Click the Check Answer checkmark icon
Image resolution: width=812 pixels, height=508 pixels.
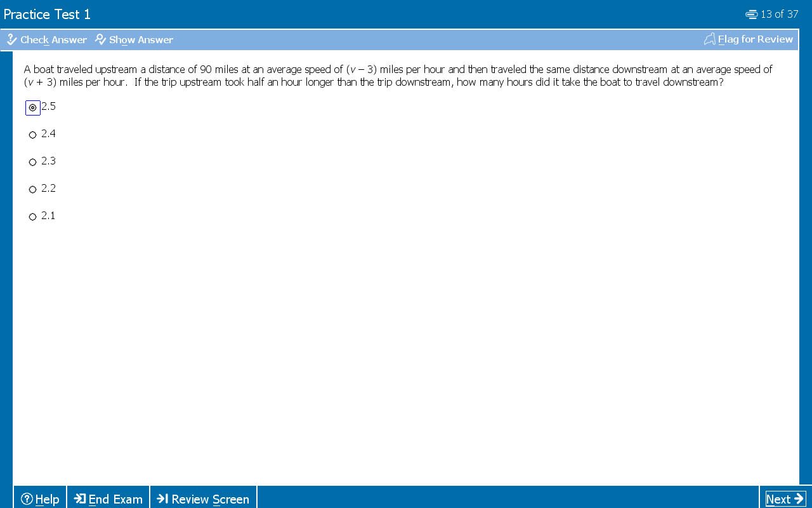coord(11,39)
